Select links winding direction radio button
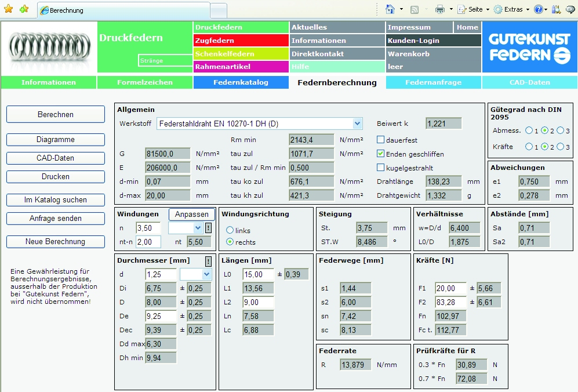Image resolution: width=578 pixels, height=392 pixels. point(230,230)
